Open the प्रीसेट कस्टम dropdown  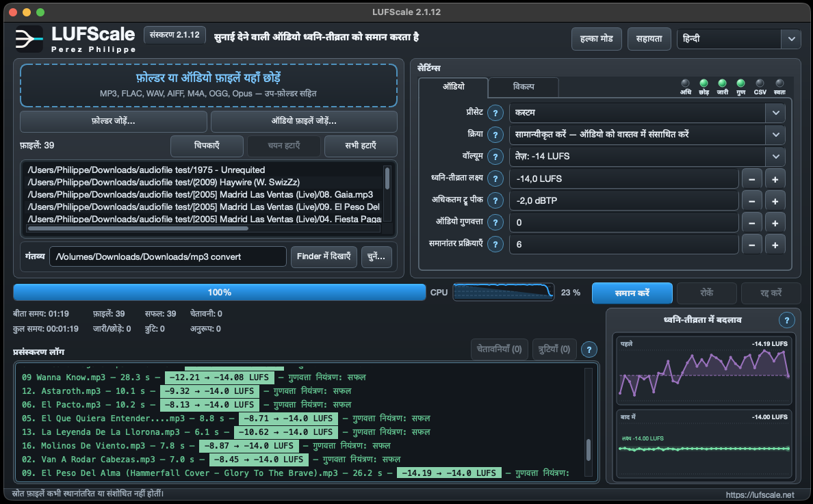point(647,113)
